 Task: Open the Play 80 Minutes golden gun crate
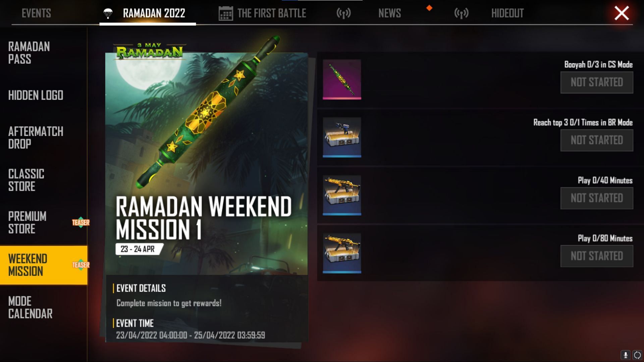point(342,253)
